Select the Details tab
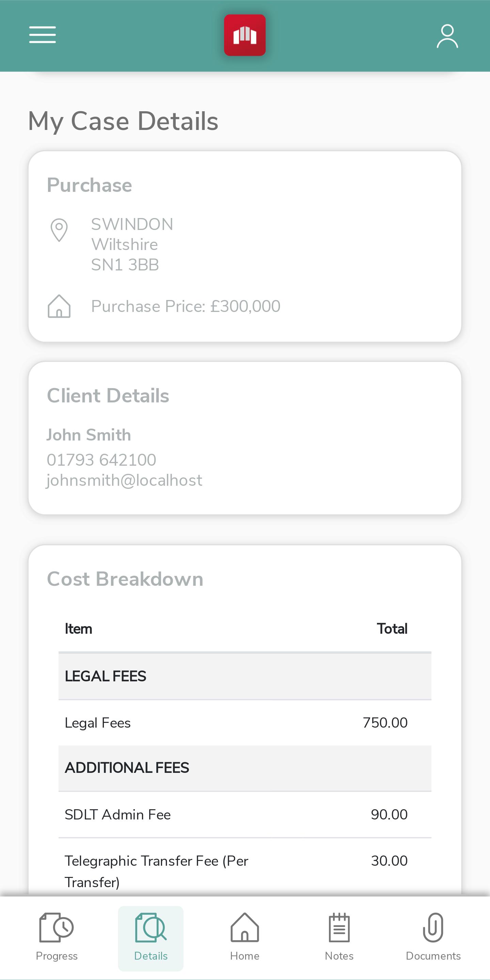Screen dimensions: 490x980 (151, 938)
